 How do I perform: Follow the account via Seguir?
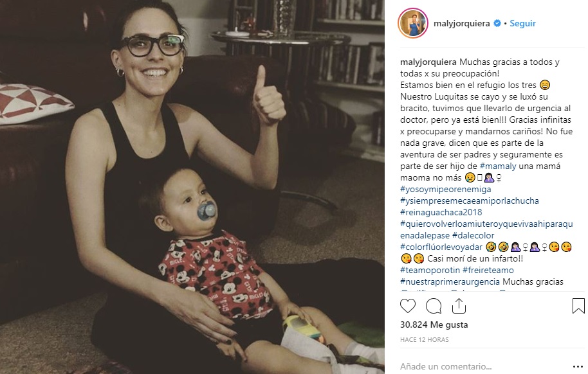[x=522, y=23]
